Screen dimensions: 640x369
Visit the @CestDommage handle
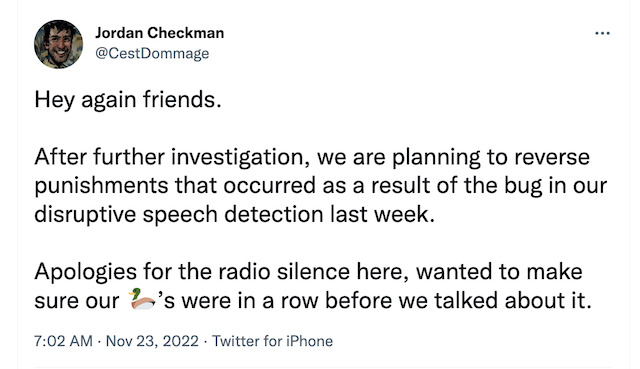click(x=152, y=53)
